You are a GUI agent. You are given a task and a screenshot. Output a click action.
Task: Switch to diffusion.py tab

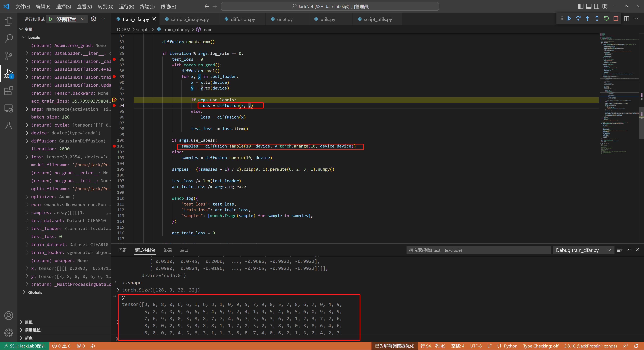243,19
